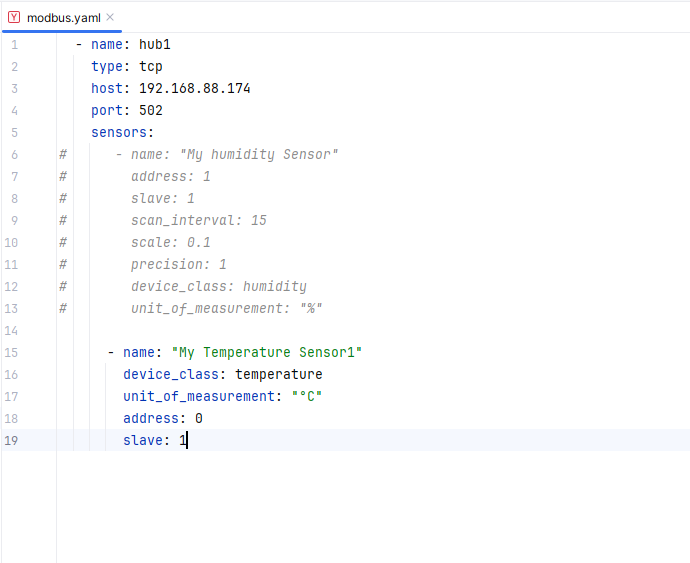Click line number 1 in the gutter
690x563 pixels.
click(14, 44)
